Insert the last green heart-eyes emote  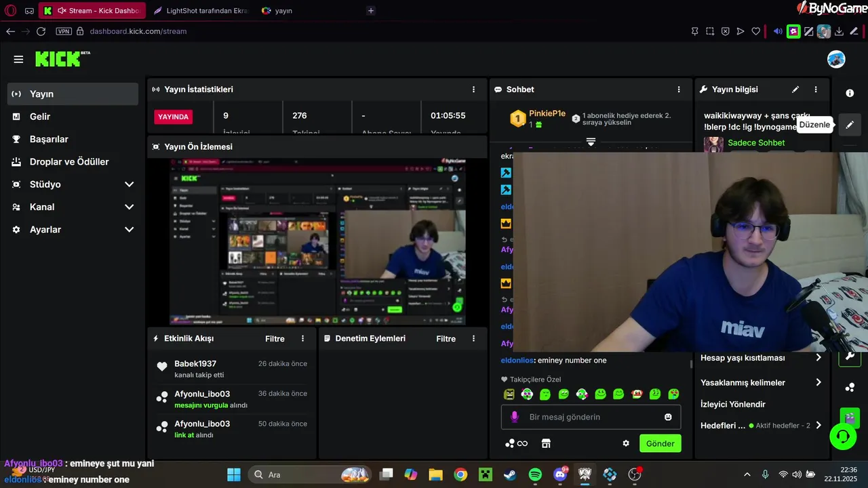[x=673, y=394]
